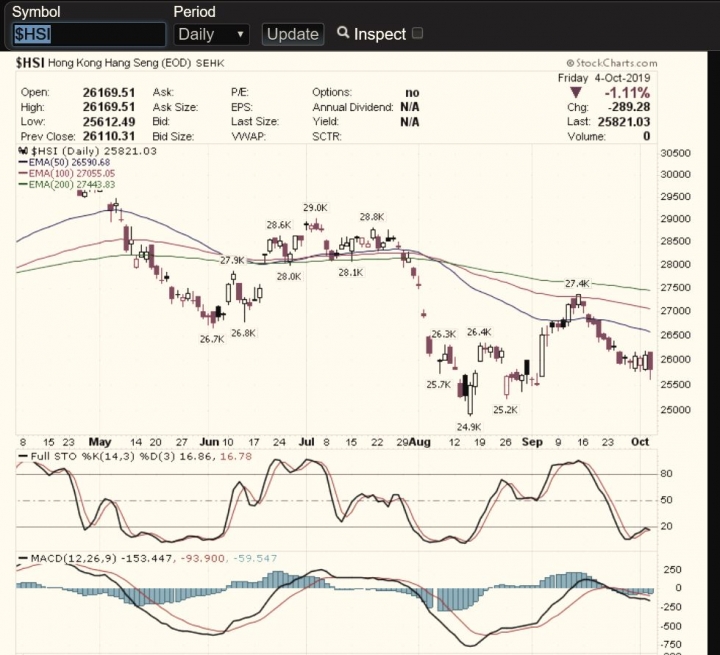The width and height of the screenshot is (720, 655).
Task: Enable the Inspect checkbox
Action: [x=417, y=33]
